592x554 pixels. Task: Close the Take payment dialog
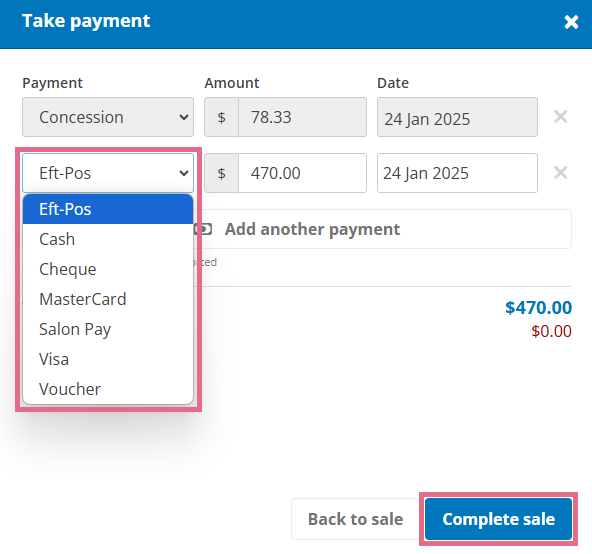(x=571, y=22)
